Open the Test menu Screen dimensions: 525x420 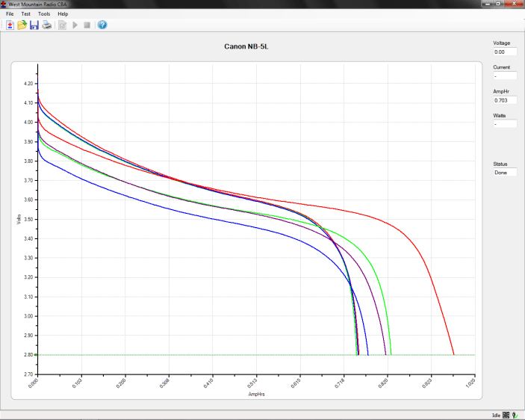coord(25,13)
